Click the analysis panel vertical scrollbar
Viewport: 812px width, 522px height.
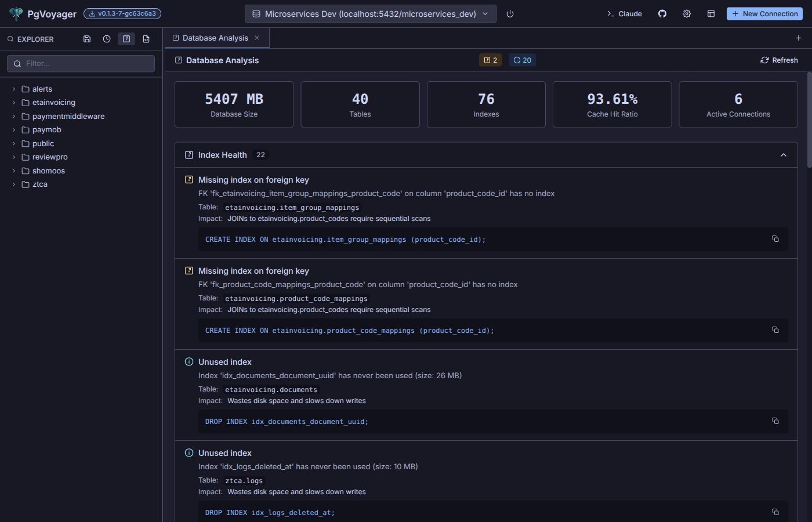(x=810, y=121)
